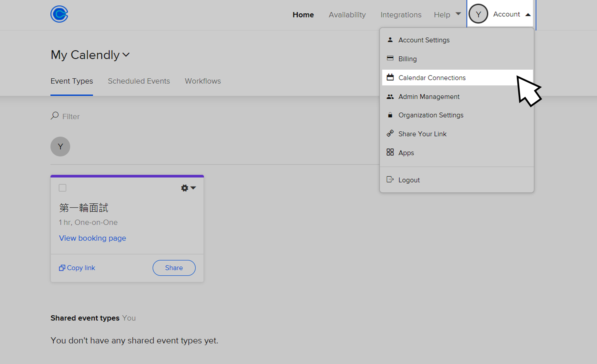This screenshot has width=597, height=364.
Task: Open the Integrations page
Action: [x=401, y=15]
